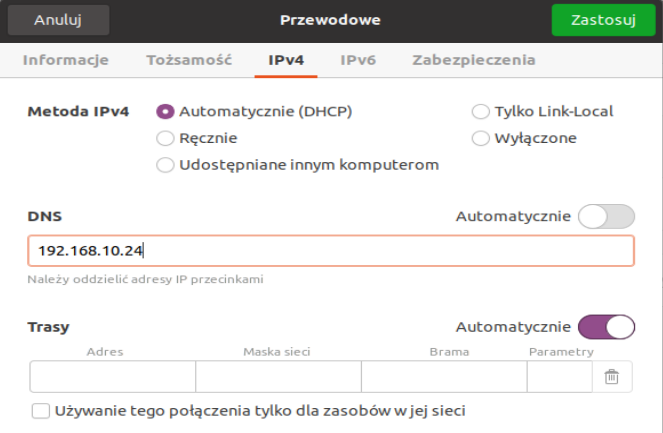Click the Maska sieci route field
Image resolution: width=663 pixels, height=433 pixels.
278,377
